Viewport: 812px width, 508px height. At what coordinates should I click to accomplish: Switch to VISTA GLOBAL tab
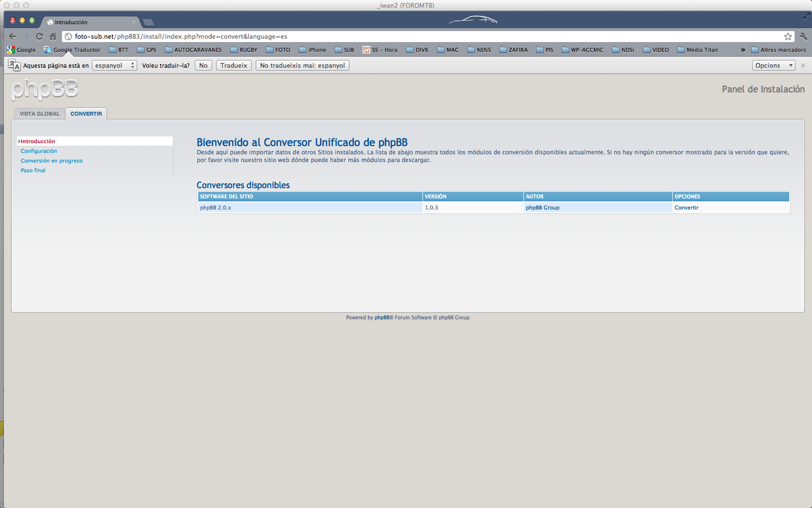40,114
